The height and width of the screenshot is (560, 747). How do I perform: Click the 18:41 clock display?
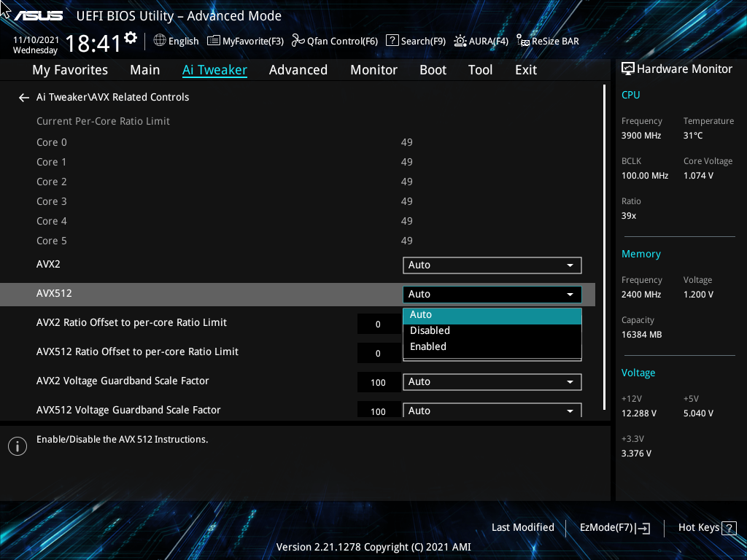[x=93, y=44]
